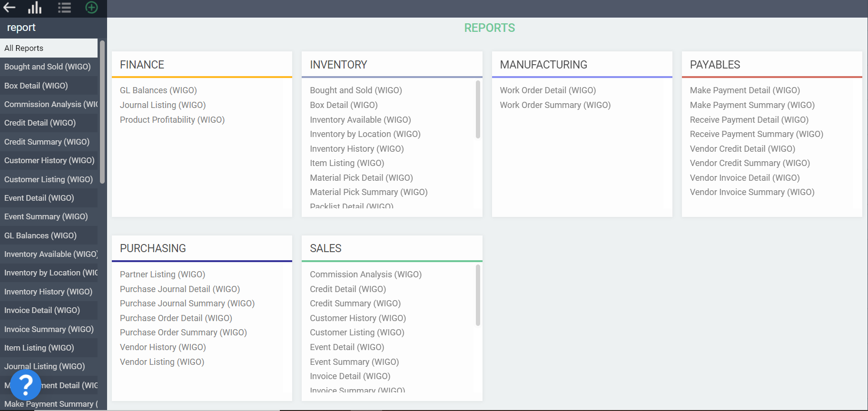
Task: Click the list view icon
Action: 64,8
